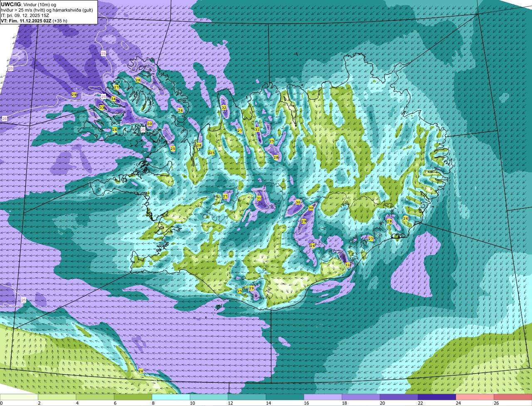Click the 6–8 m/s olive green legend swatch
The width and height of the screenshot is (532, 406).
coord(133,397)
